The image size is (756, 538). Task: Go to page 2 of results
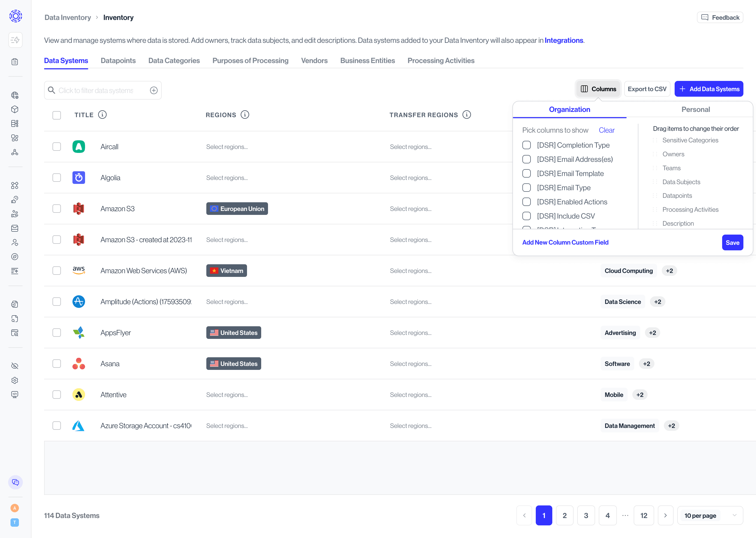[565, 515]
